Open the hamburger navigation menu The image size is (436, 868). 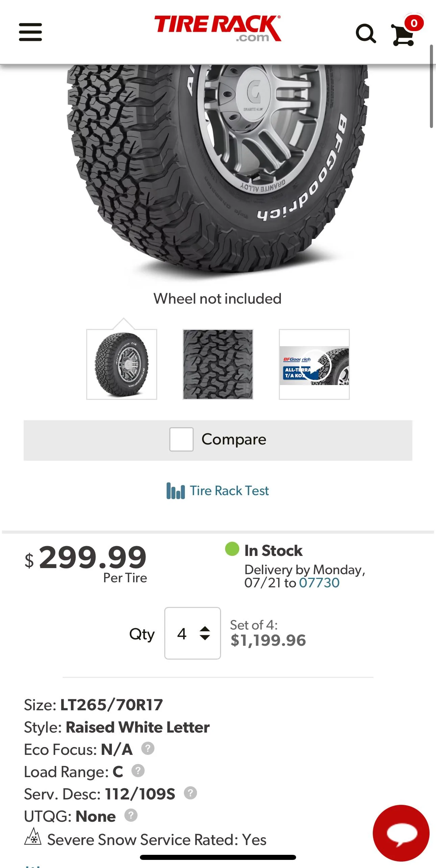point(30,32)
